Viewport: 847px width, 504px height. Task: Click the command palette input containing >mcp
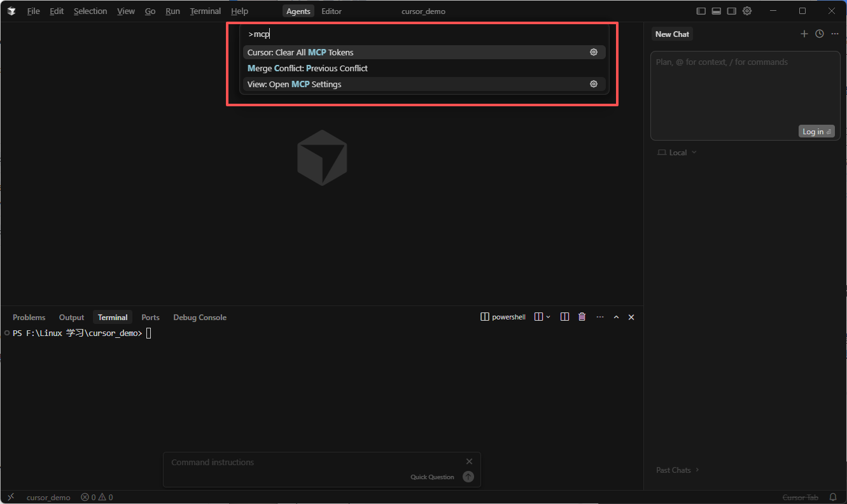click(424, 34)
